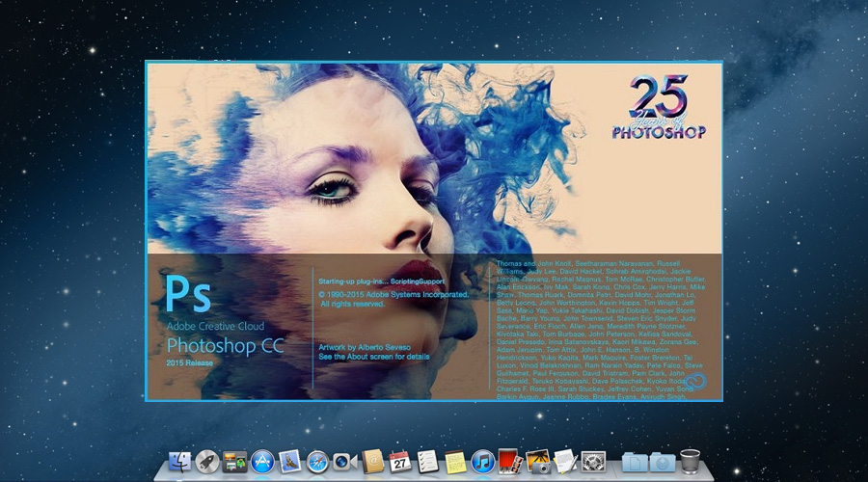
Task: Launch iTunes music note icon
Action: tap(483, 462)
